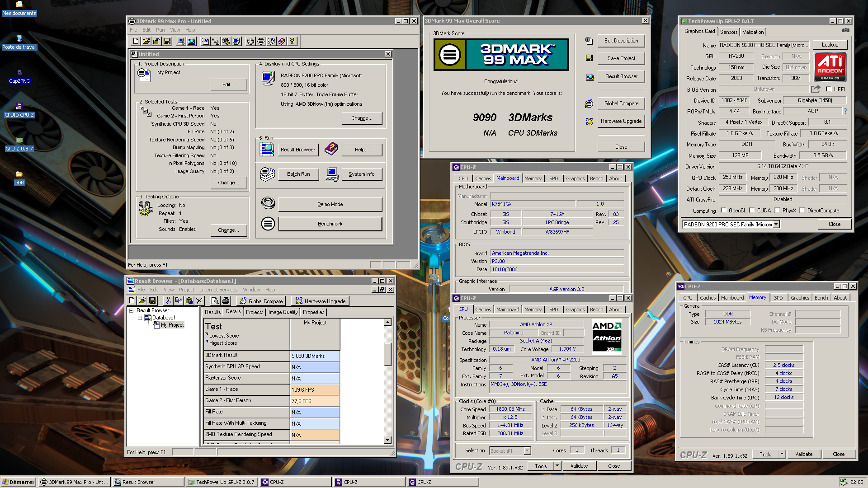
Task: Open the Run menu in 3DMark 99 Max Pro
Action: [160, 30]
